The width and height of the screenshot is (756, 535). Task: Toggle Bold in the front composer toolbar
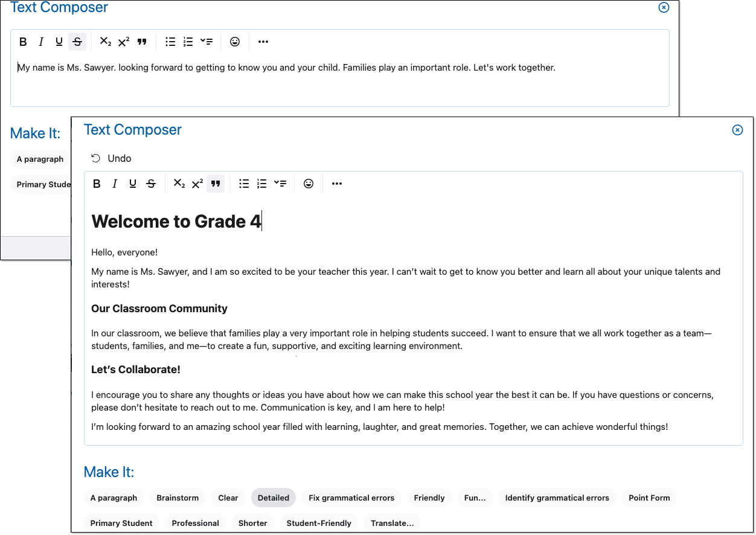97,184
